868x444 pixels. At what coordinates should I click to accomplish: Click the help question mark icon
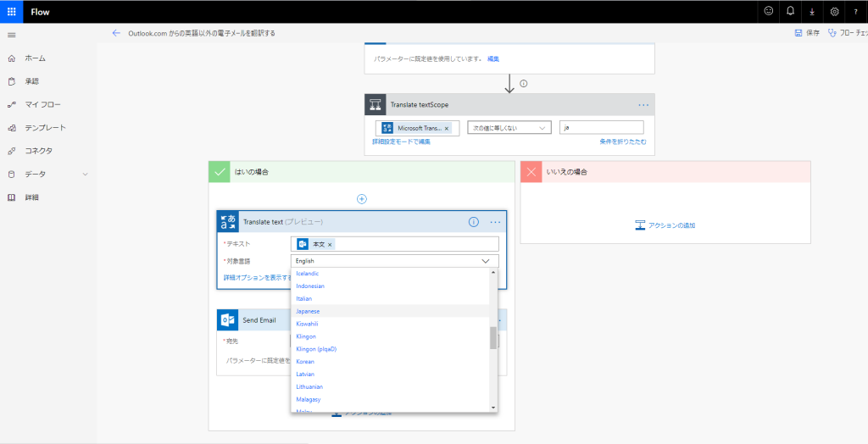click(856, 12)
